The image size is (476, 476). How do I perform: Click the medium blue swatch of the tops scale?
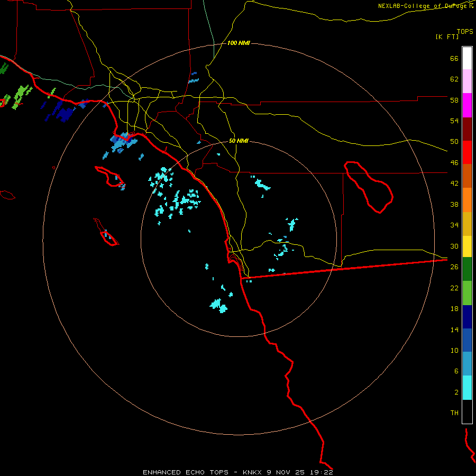tap(467, 340)
